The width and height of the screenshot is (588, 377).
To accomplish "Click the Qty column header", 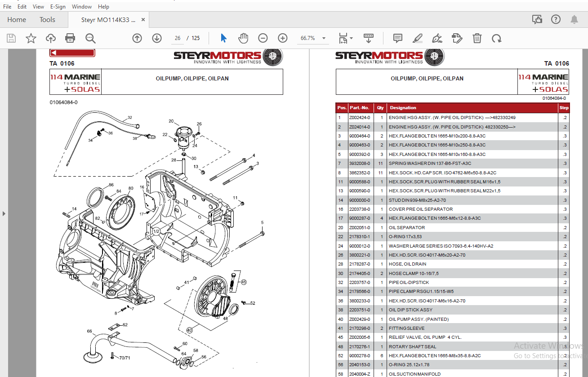I will pos(381,108).
